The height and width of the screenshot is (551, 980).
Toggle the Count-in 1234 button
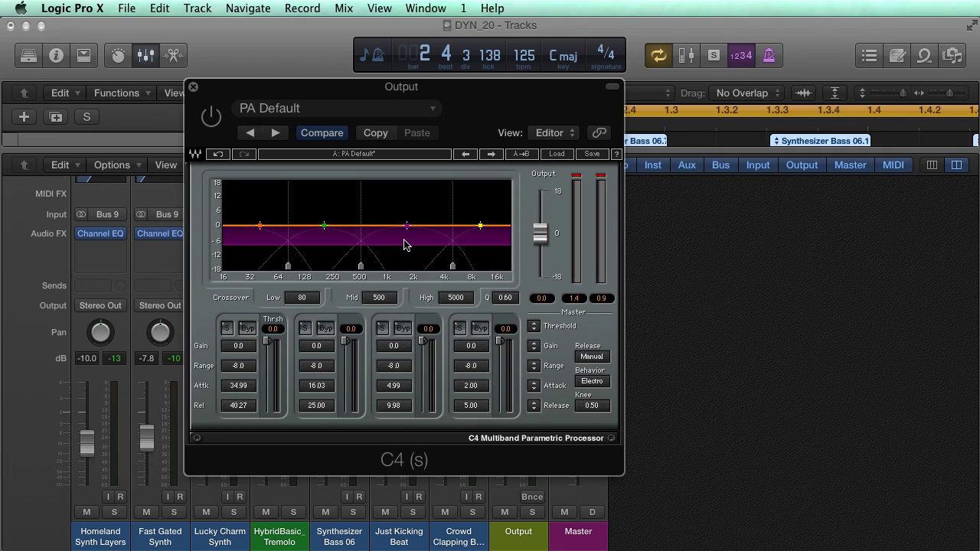click(741, 55)
